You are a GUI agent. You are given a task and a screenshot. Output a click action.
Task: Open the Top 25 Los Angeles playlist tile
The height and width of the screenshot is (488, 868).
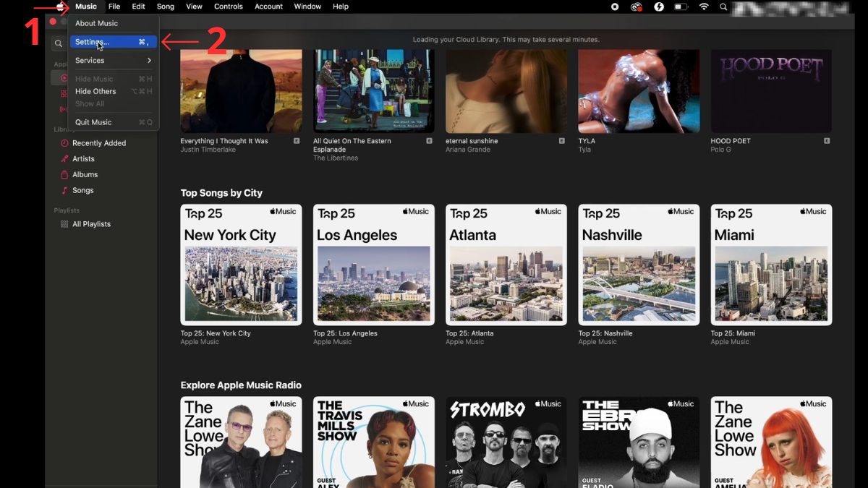coord(373,265)
